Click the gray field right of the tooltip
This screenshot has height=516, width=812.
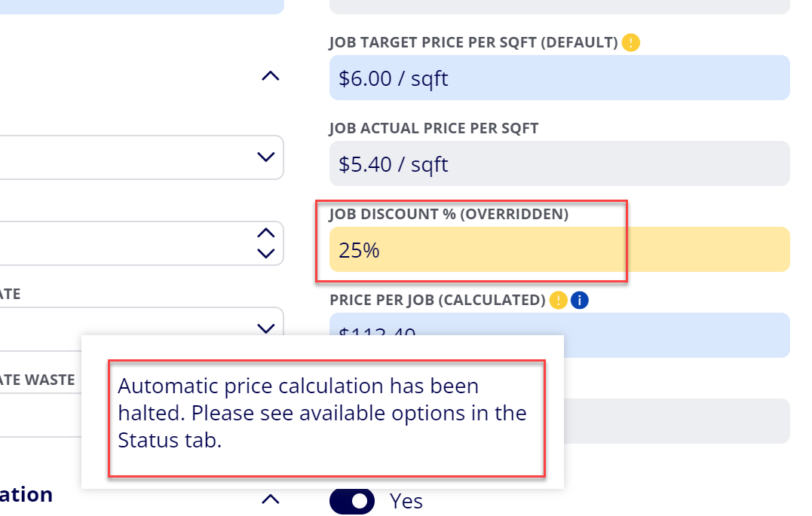coord(677,421)
